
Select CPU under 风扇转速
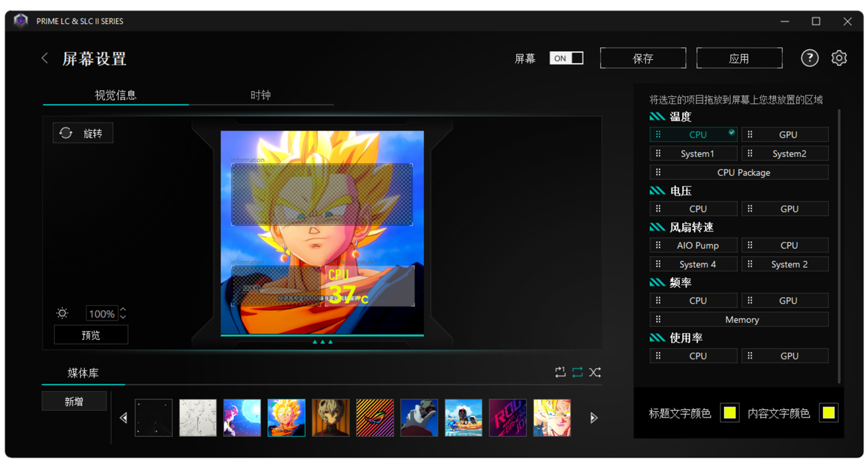[x=785, y=245]
